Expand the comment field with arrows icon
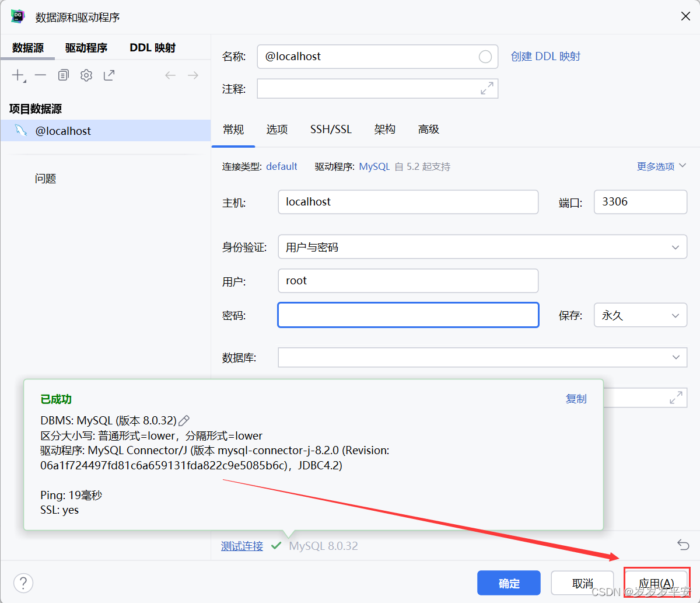Image resolution: width=700 pixels, height=603 pixels. pyautogui.click(x=487, y=88)
